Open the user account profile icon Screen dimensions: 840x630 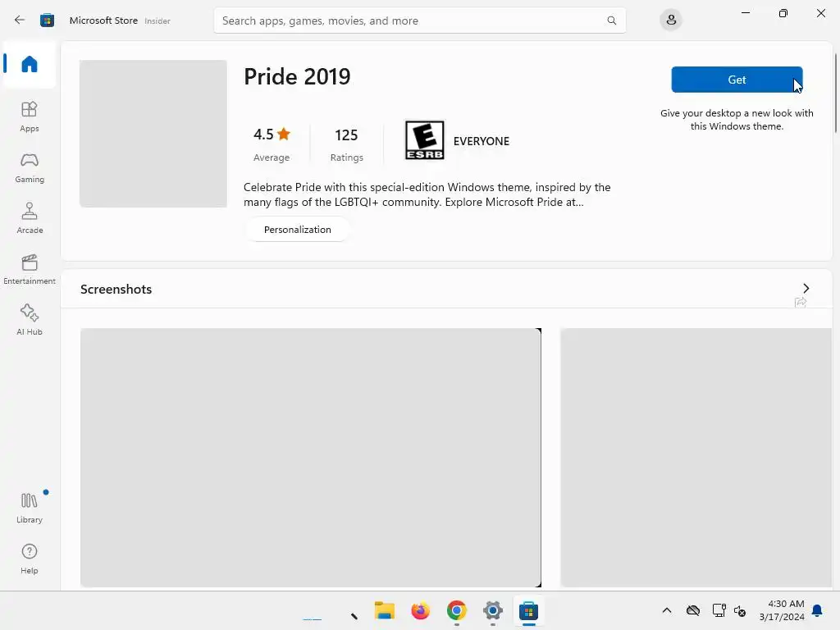click(x=671, y=21)
